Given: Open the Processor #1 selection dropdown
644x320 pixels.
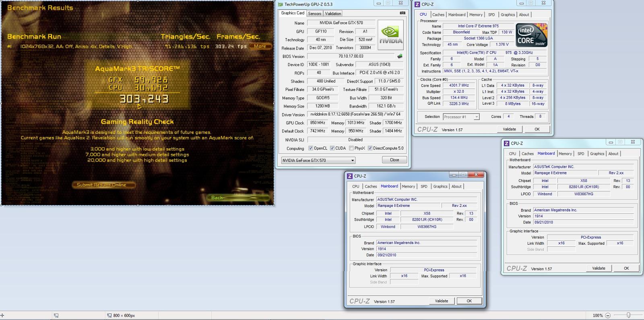Looking at the screenshot, I should click(x=461, y=117).
